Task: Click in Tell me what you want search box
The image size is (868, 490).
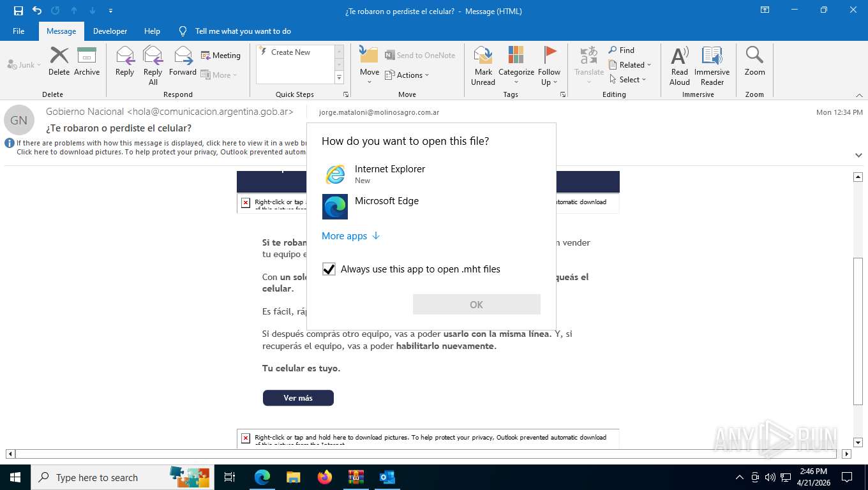Action: 243,31
